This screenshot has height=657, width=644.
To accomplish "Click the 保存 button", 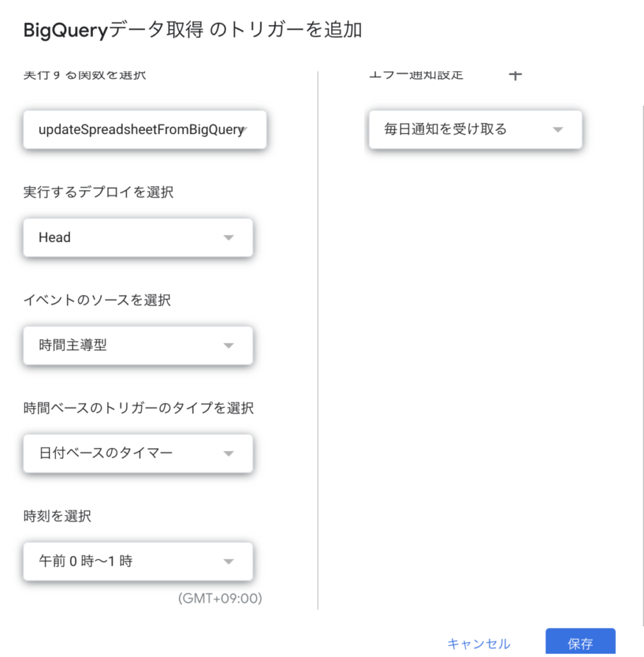I will coord(580,642).
